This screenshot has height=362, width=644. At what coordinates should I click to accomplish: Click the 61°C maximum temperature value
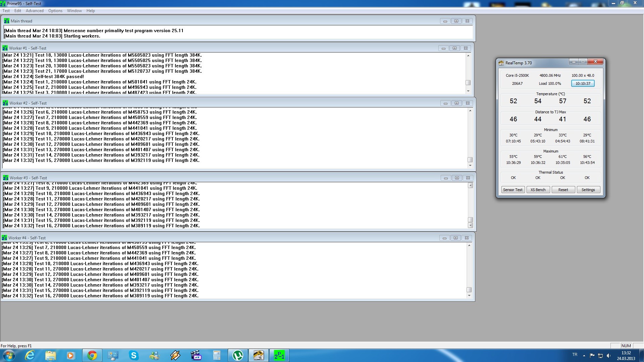click(x=562, y=157)
